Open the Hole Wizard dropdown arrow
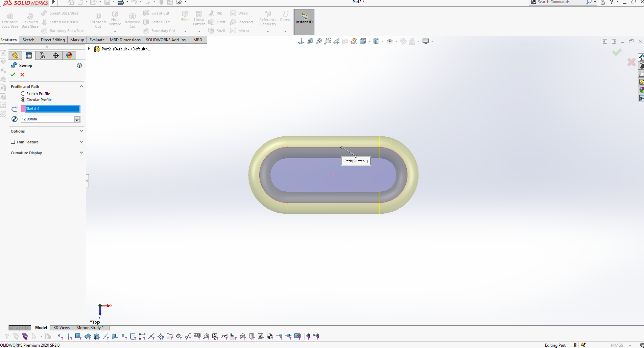Screen dimensions: 644x348 [115, 32]
